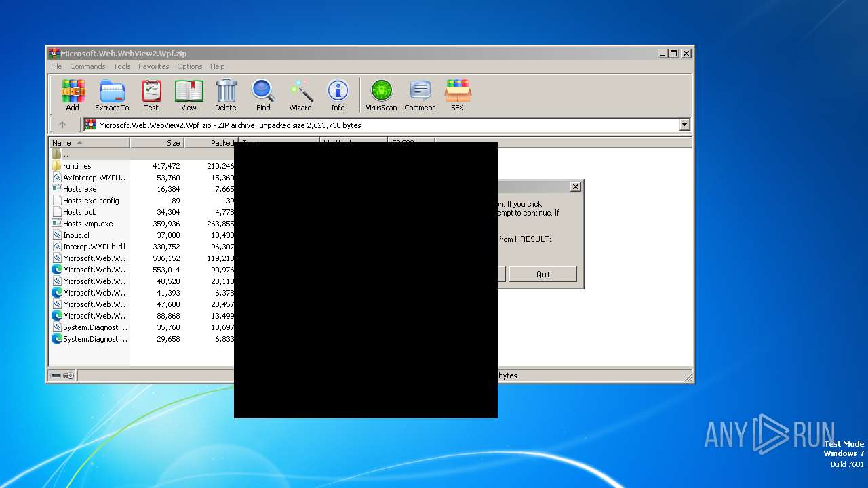Viewport: 868px width, 488px height.
Task: Show archive Info
Action: pyautogui.click(x=338, y=95)
